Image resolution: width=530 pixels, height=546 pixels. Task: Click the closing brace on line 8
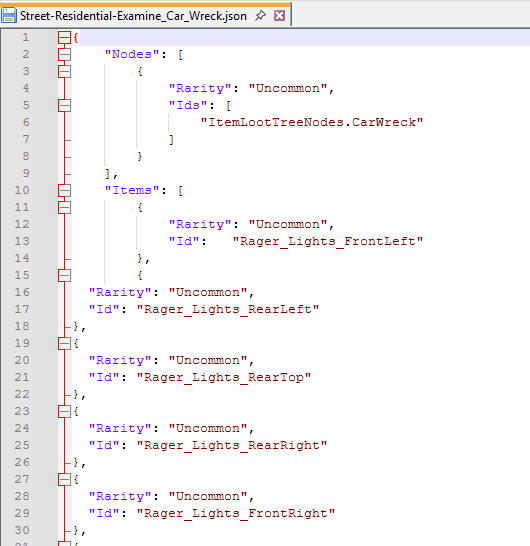pyautogui.click(x=140, y=156)
